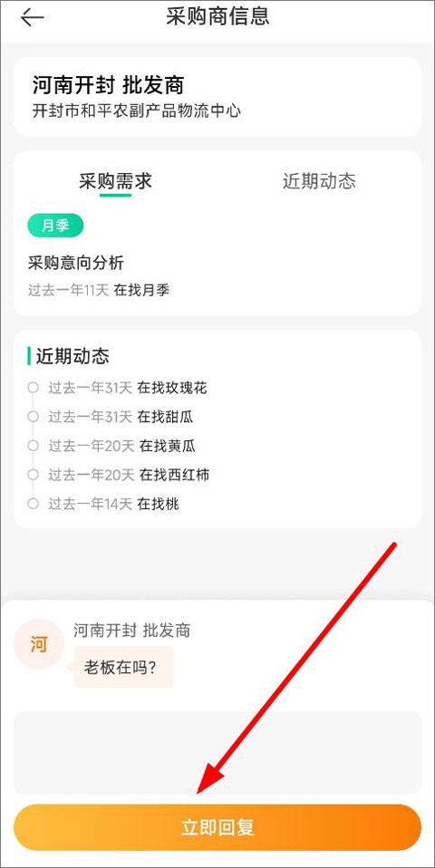Viewport: 435px width, 868px height.
Task: Click the 采购意向分析 heading
Action: (76, 263)
